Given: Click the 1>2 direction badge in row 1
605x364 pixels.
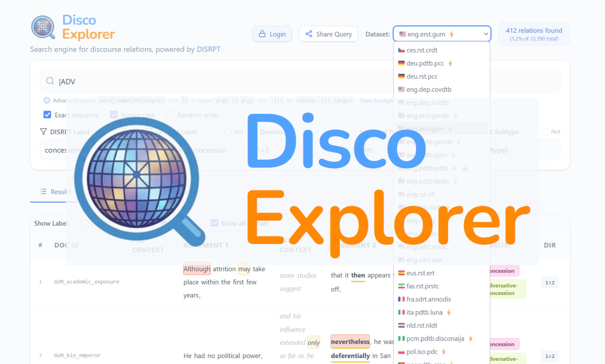Looking at the screenshot, I should pos(550,283).
